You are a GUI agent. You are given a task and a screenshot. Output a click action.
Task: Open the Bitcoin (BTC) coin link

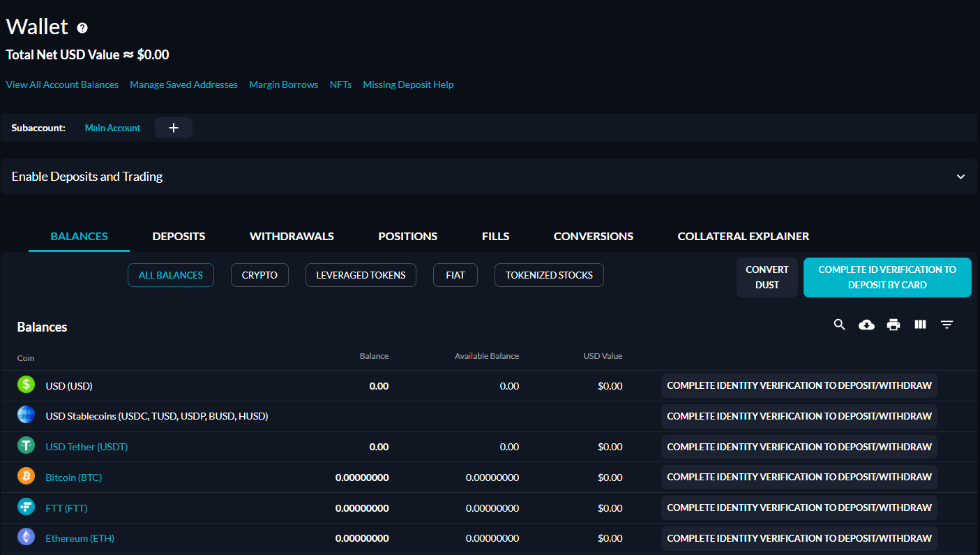pos(74,478)
